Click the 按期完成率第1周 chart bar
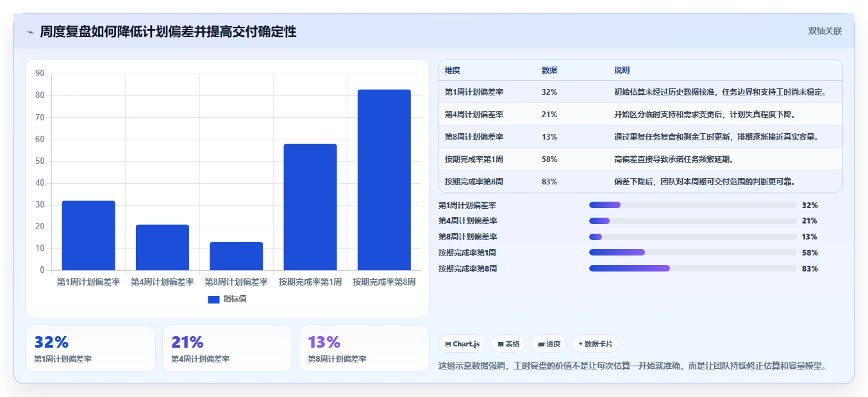The height and width of the screenshot is (397, 868). (310, 207)
